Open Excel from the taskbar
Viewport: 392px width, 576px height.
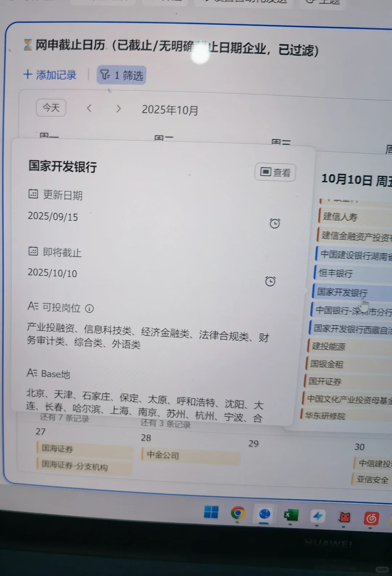(x=291, y=515)
